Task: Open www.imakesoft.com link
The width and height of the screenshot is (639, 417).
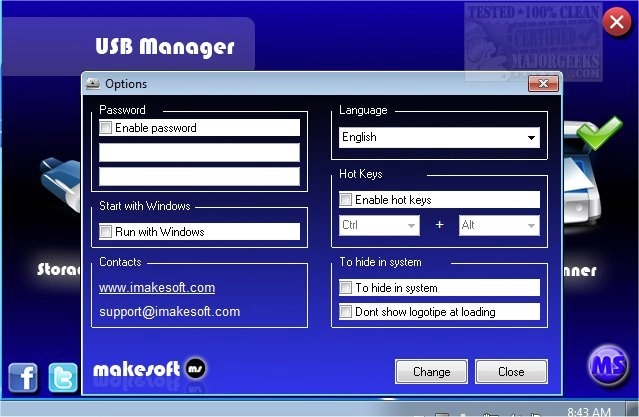Action: [157, 288]
